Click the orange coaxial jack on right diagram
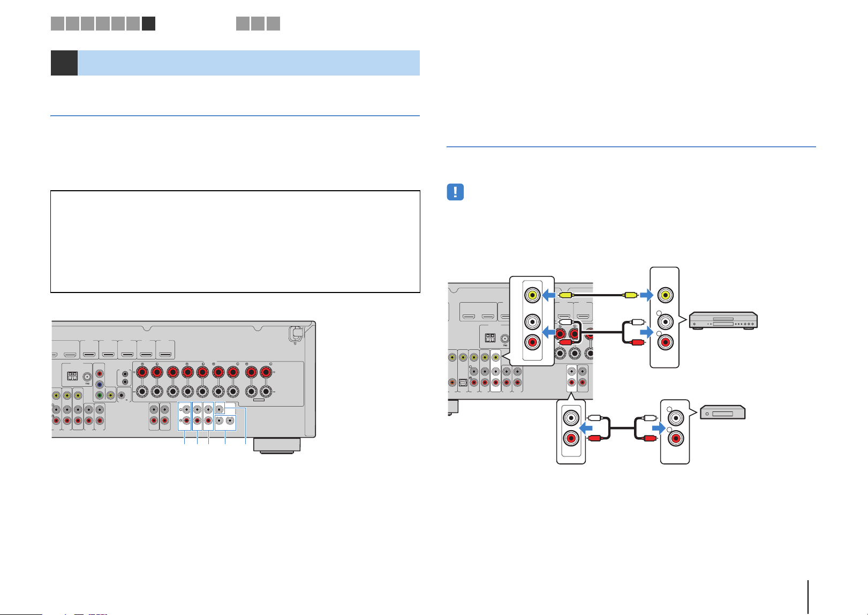Viewport: 868px width, 615px height. pyautogui.click(x=452, y=382)
